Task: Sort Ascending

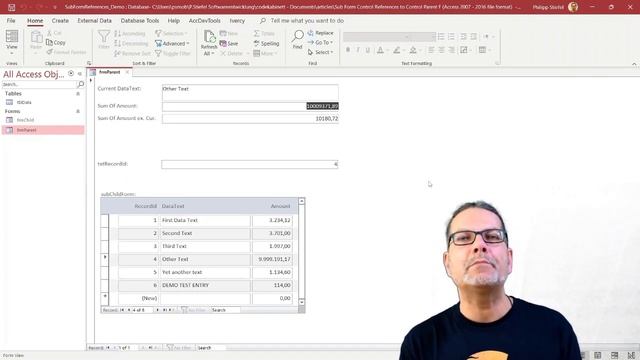Action: coord(130,33)
